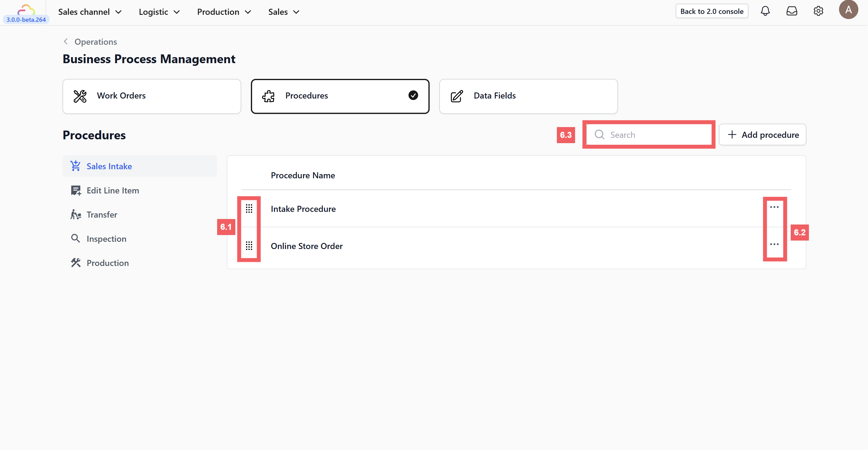
Task: Switch to Edit Line Item category
Action: pyautogui.click(x=113, y=191)
